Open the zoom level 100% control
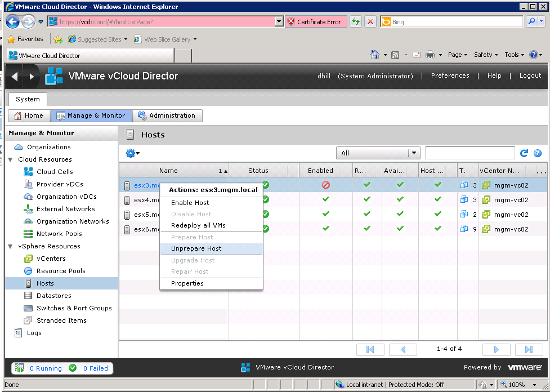Viewport: 550px width, 392px height. (x=518, y=385)
